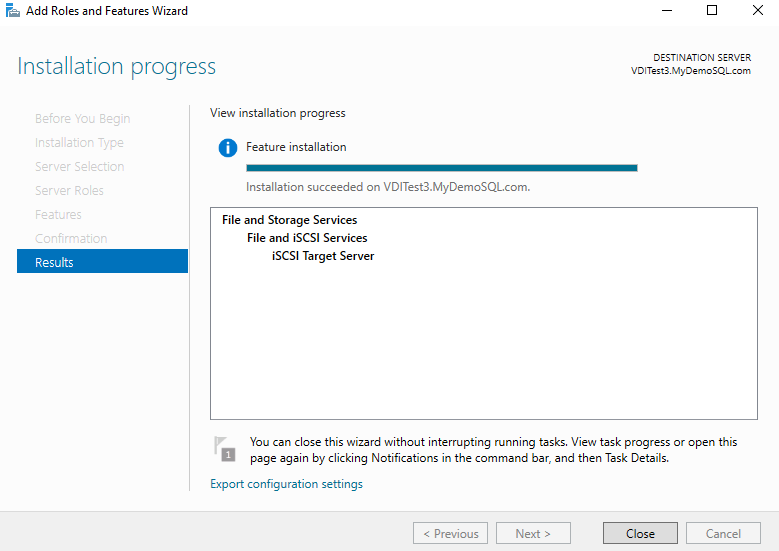
Task: Select the Server Selection step
Action: (x=79, y=166)
